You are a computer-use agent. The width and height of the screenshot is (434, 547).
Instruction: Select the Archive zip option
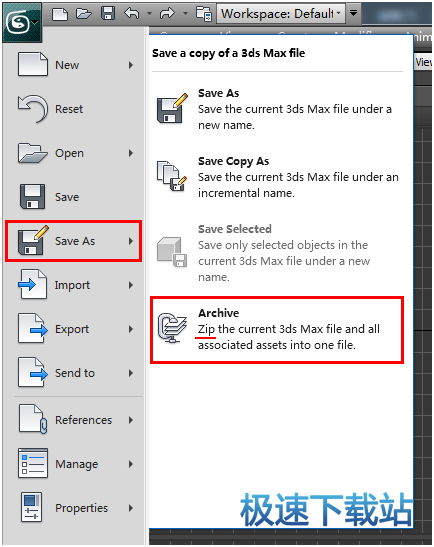tap(277, 330)
